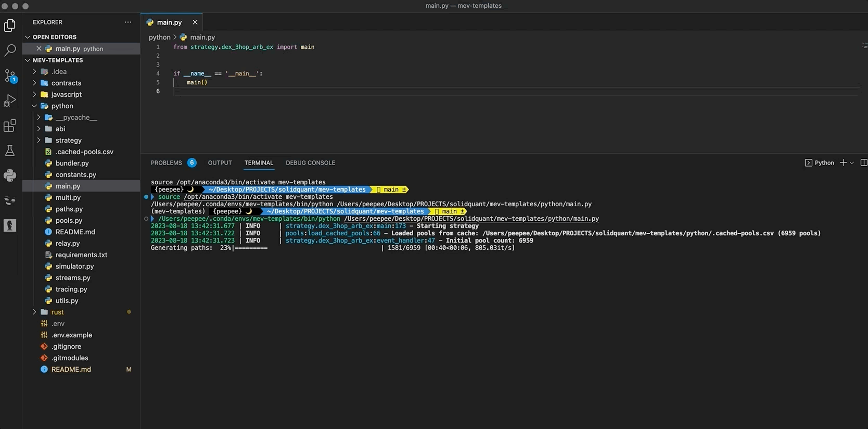Close main.py in Open Editors list
This screenshot has width=868, height=429.
point(39,48)
